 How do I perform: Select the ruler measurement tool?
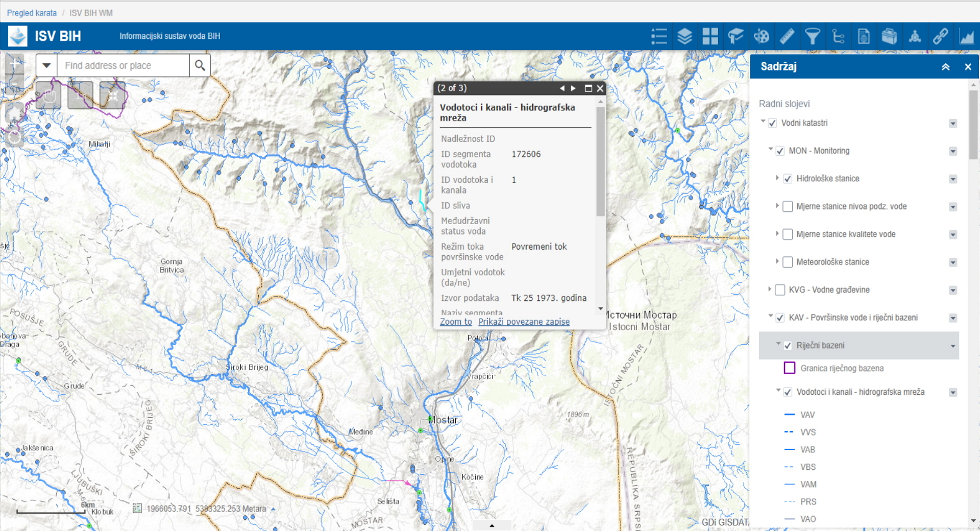coord(787,36)
